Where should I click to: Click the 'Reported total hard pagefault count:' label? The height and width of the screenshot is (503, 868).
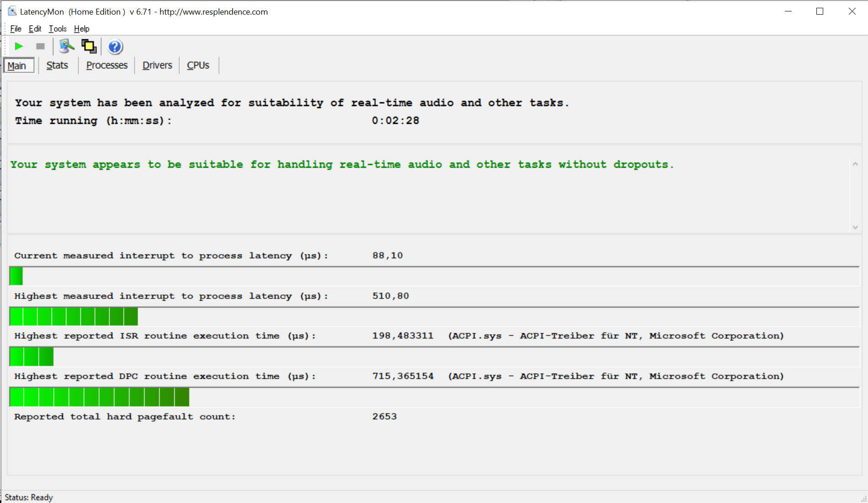pyautogui.click(x=125, y=417)
